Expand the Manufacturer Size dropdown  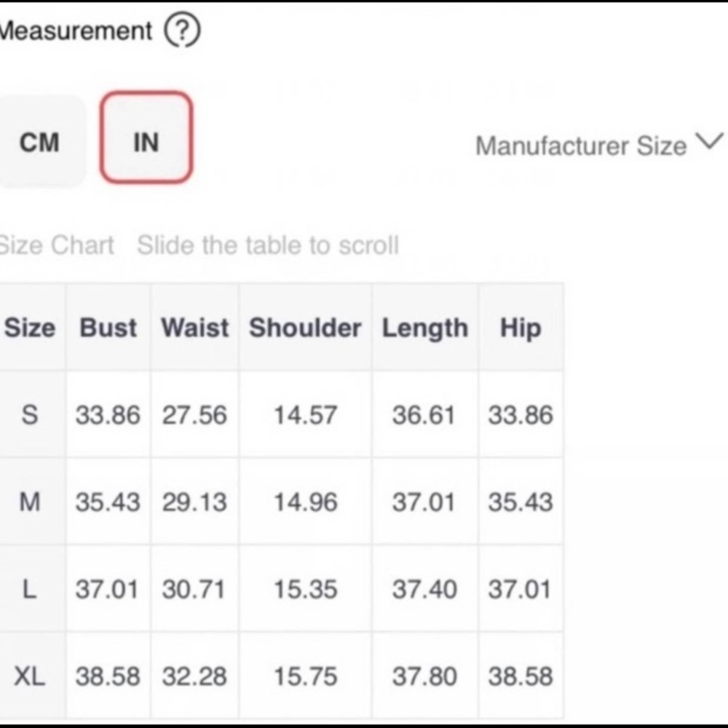(599, 145)
